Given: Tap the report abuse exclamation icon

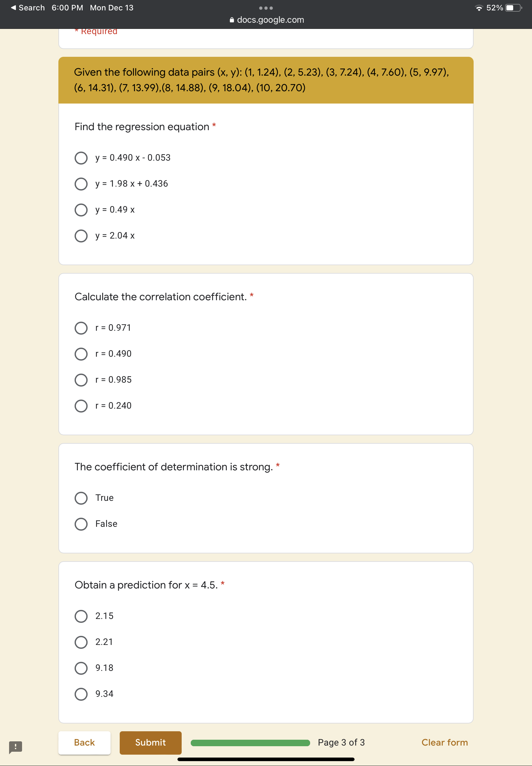Looking at the screenshot, I should [x=16, y=747].
